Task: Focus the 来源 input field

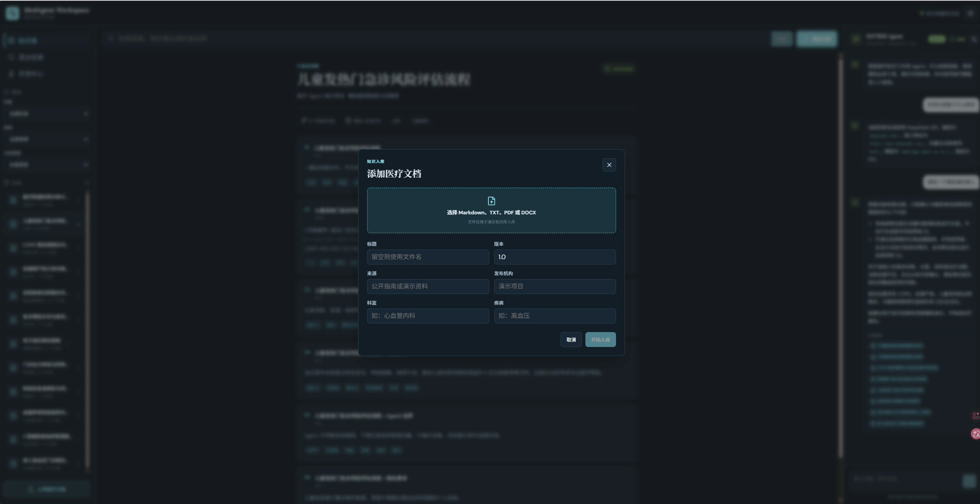Action: click(428, 286)
